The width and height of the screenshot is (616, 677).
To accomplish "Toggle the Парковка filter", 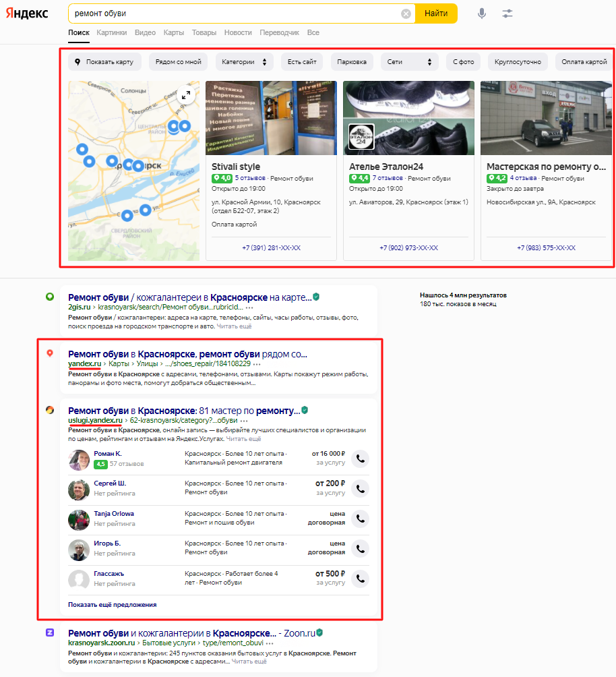I will pyautogui.click(x=352, y=62).
